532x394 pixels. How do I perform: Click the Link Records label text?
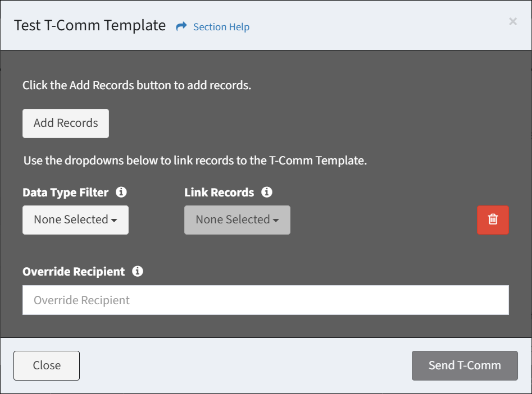point(219,193)
